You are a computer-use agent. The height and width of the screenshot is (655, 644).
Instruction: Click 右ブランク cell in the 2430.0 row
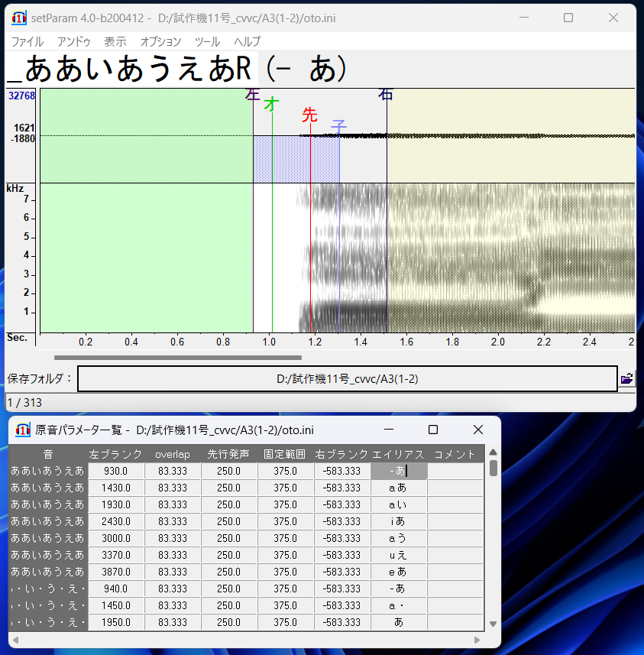click(341, 521)
